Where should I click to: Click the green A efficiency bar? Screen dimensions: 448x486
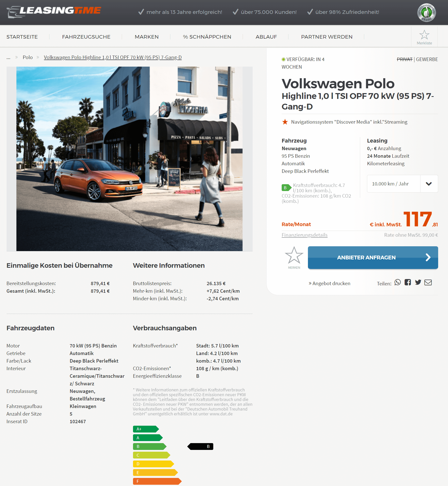148,438
